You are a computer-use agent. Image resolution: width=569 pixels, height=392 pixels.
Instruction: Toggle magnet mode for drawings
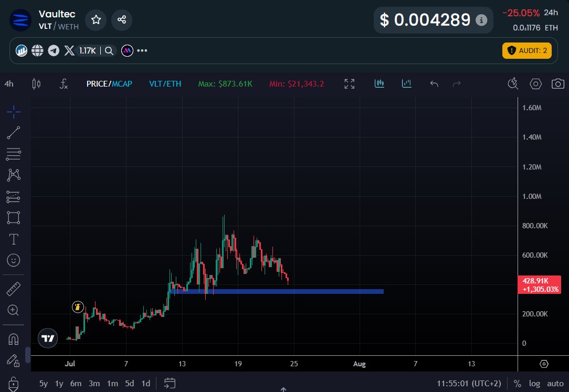tap(14, 339)
